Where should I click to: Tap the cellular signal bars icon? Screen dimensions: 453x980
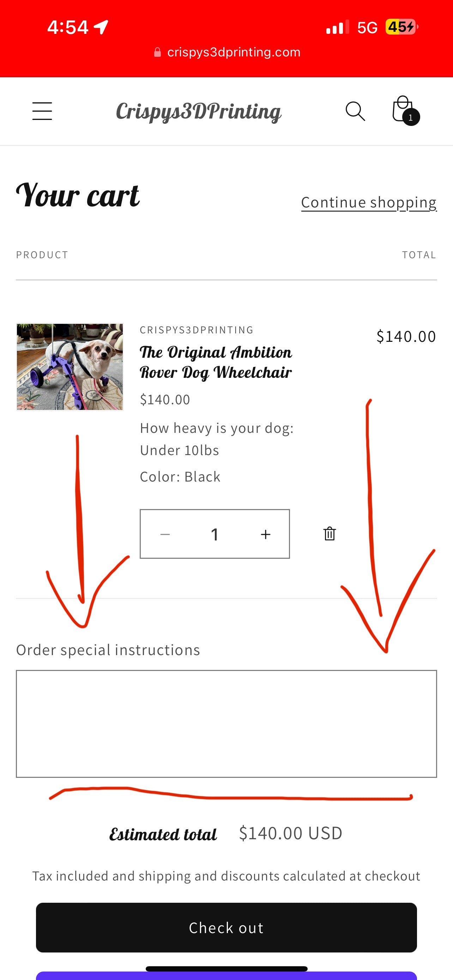point(337,28)
